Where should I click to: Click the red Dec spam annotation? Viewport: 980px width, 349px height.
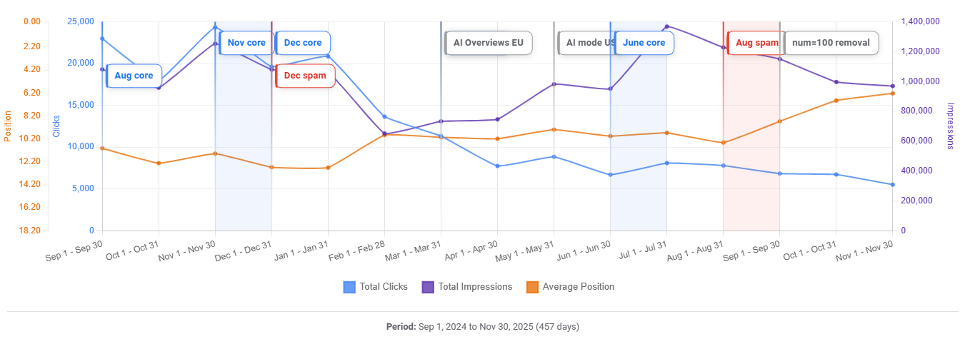[305, 76]
